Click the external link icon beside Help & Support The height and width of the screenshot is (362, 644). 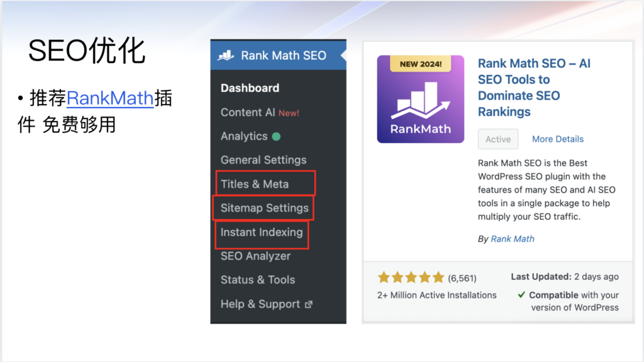tap(309, 304)
